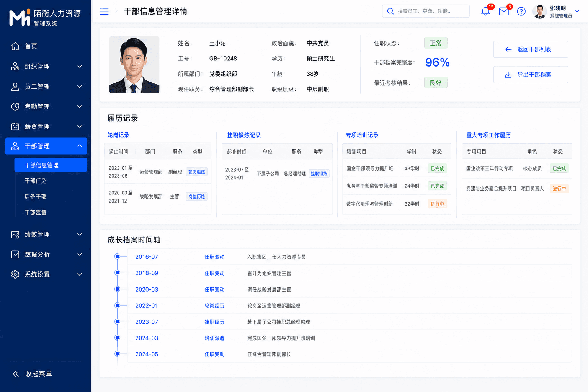Open the 轮岗记录 section heading
Screen dimensions: 588x392
[118, 135]
